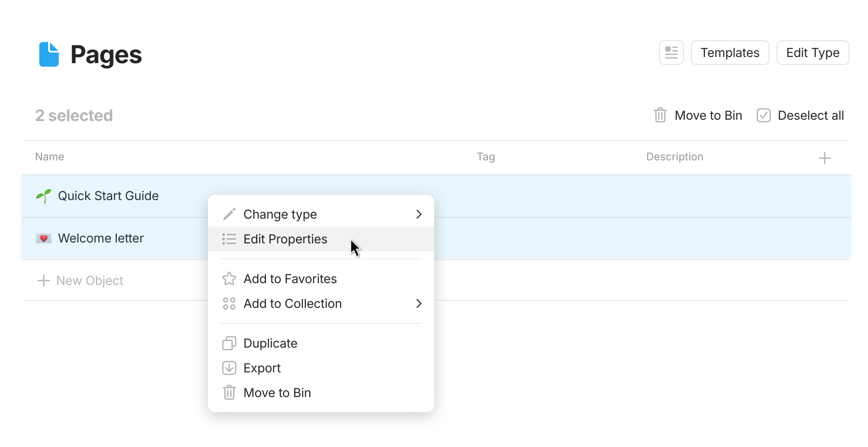Open the layout view icon button
Screen dimensions: 868x447
671,53
